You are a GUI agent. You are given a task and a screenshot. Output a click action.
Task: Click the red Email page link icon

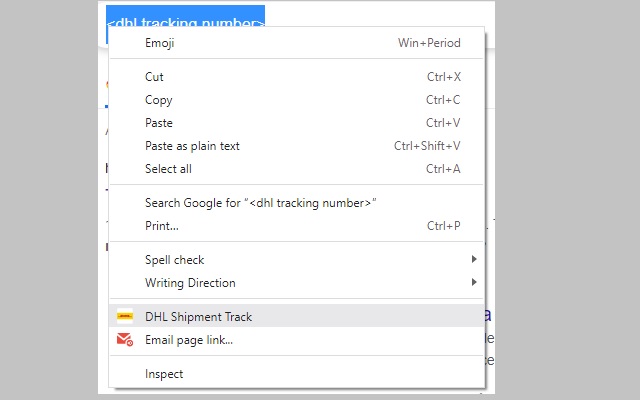pyautogui.click(x=125, y=340)
